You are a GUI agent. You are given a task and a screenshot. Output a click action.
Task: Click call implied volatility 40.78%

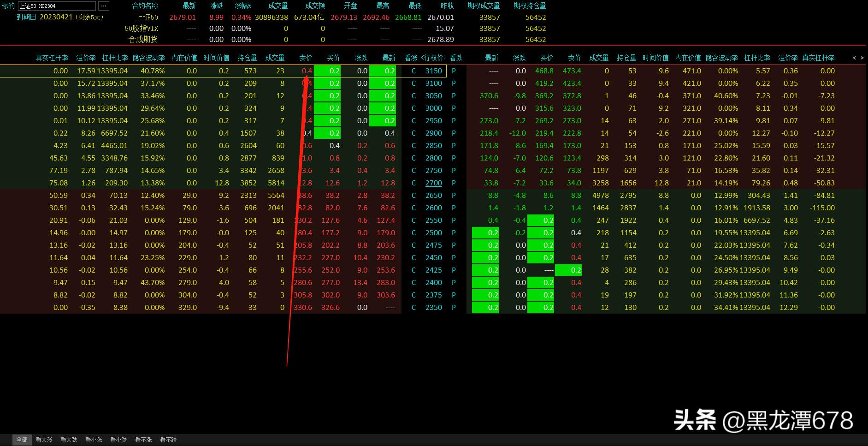153,71
